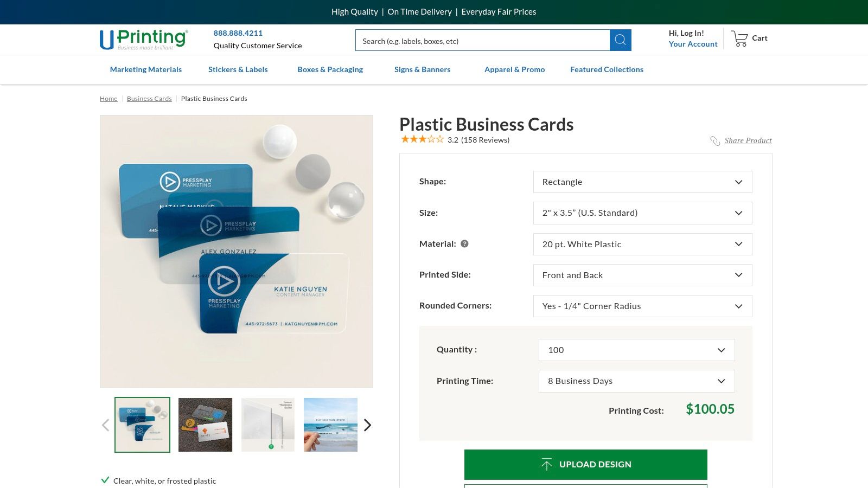This screenshot has height=488, width=868.
Task: Click the Share Product link icon
Action: pyautogui.click(x=715, y=141)
